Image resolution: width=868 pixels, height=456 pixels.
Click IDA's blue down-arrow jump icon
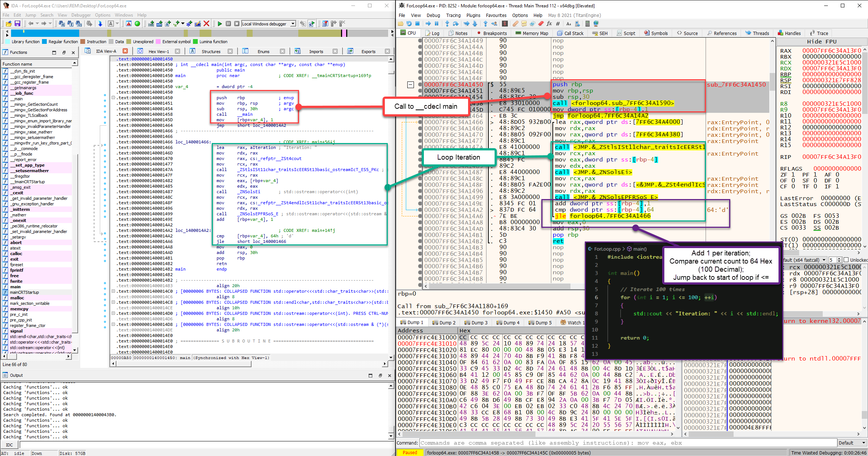pyautogui.click(x=100, y=24)
